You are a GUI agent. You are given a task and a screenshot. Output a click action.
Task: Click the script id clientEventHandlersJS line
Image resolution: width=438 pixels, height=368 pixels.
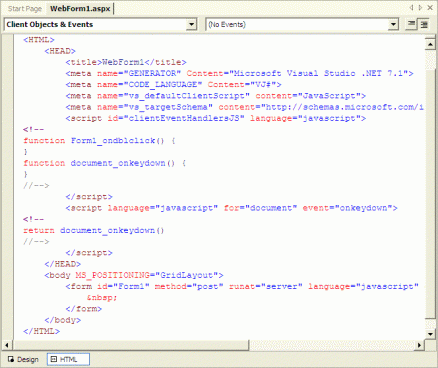215,118
